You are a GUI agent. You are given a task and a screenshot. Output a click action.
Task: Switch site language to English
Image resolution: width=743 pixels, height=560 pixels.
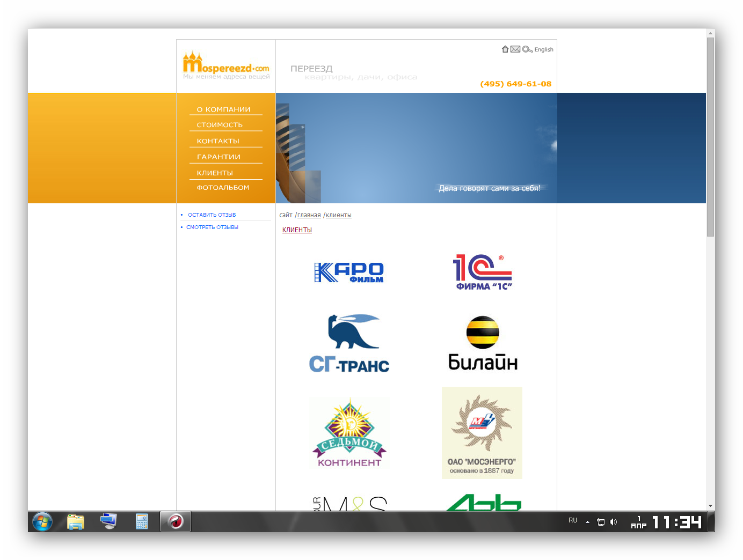click(544, 49)
